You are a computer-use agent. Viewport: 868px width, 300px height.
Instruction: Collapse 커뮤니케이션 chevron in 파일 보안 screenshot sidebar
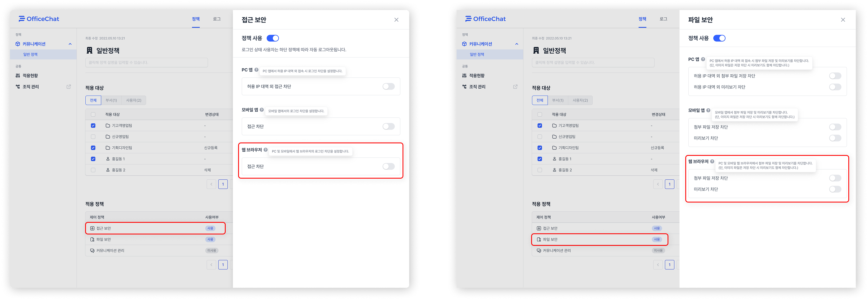[516, 44]
